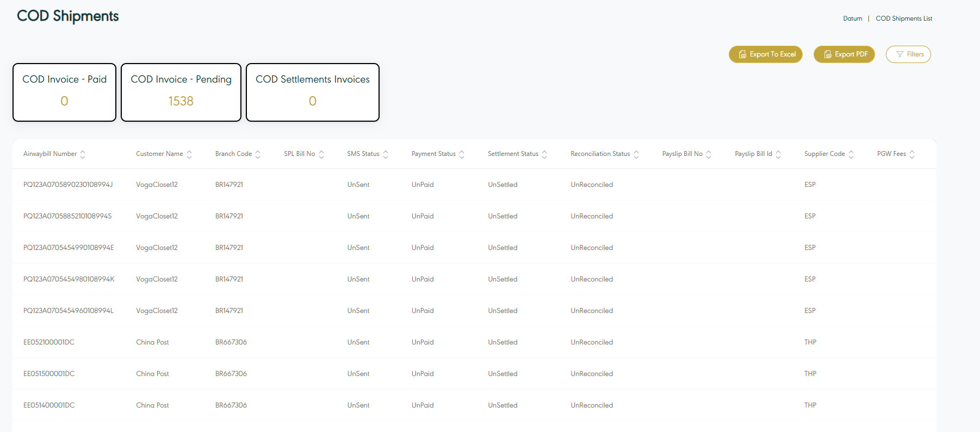Sort by Payment Status arrows
980x432 pixels.
(462, 154)
